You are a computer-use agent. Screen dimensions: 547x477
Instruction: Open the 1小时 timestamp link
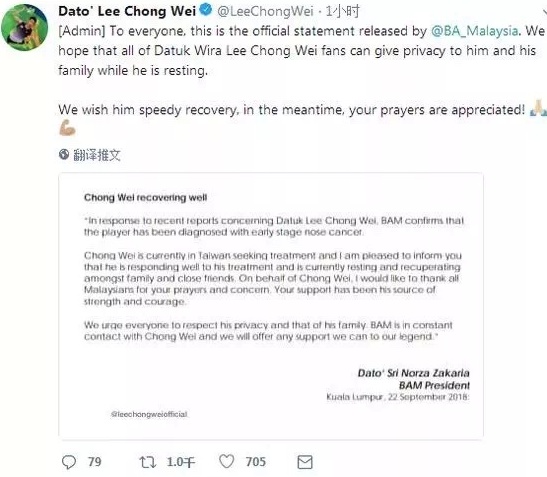342,12
